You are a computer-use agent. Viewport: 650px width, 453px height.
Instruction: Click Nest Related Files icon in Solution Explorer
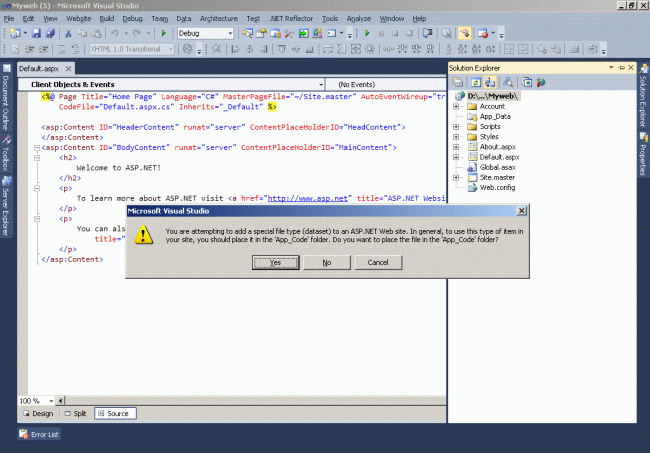click(490, 82)
